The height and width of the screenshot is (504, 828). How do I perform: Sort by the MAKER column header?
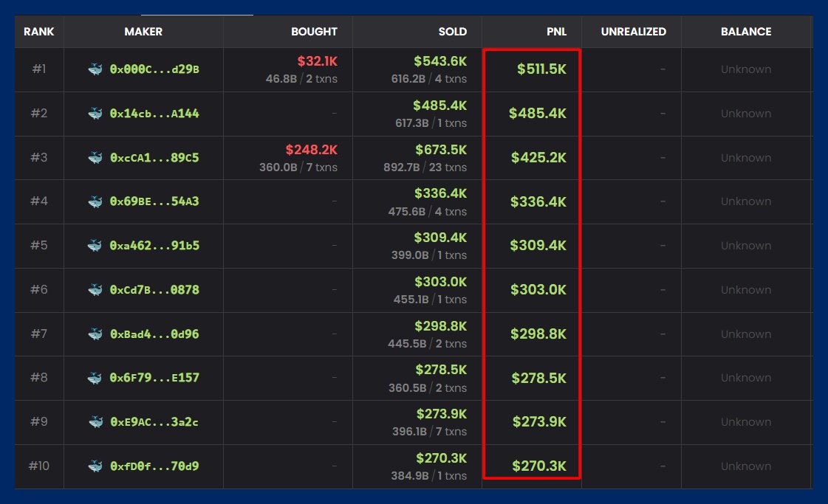click(143, 32)
